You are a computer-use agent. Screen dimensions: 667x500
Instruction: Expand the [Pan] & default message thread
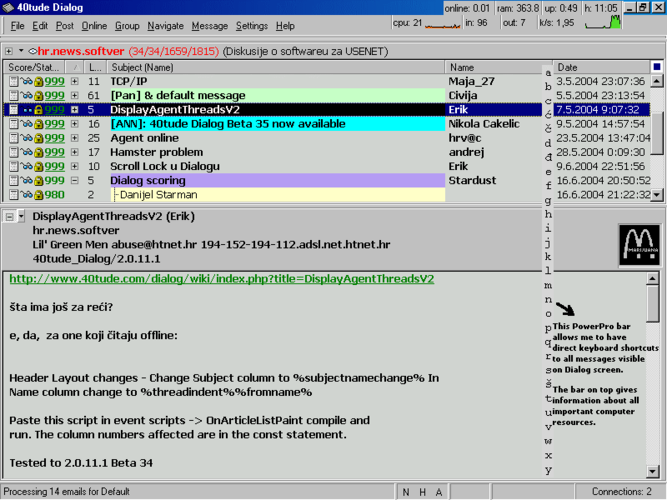[74, 95]
